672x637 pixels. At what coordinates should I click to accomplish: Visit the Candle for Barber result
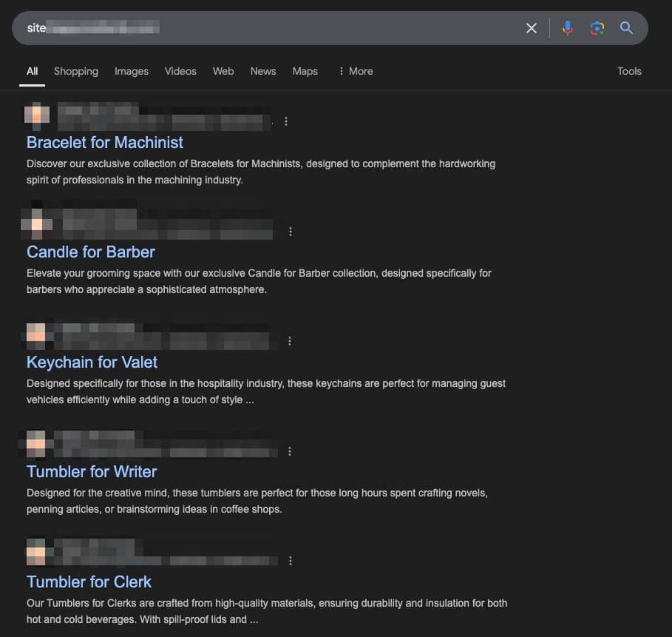(91, 252)
